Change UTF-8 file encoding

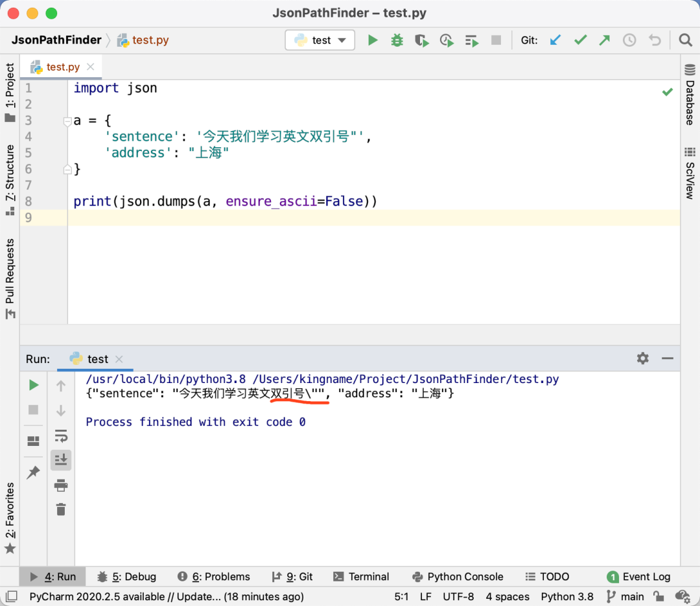coord(458,597)
